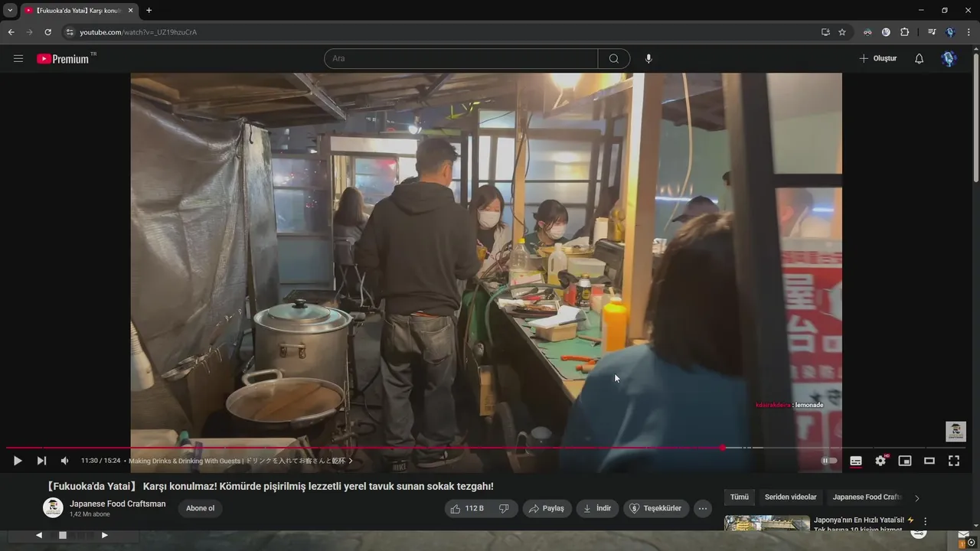Image resolution: width=980 pixels, height=551 pixels.
Task: Click the Oluştur create button
Action: coord(877,59)
